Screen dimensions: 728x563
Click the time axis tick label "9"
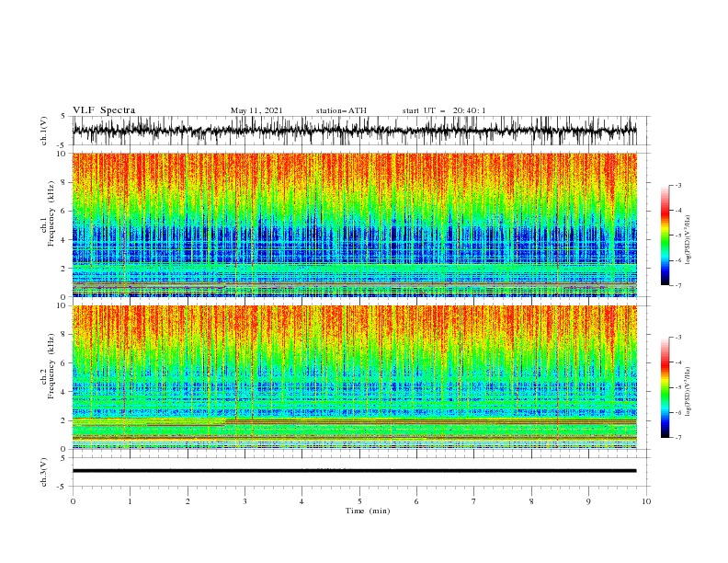pos(588,501)
